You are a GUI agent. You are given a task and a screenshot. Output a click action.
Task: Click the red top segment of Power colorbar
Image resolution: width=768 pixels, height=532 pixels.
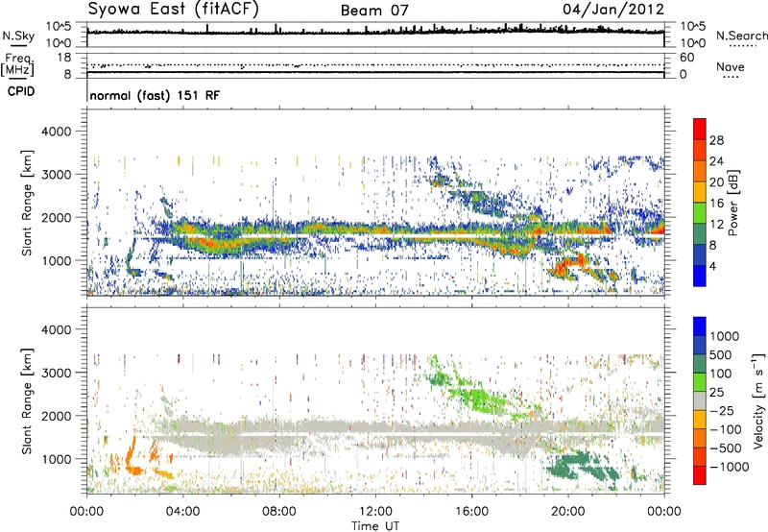(700, 130)
